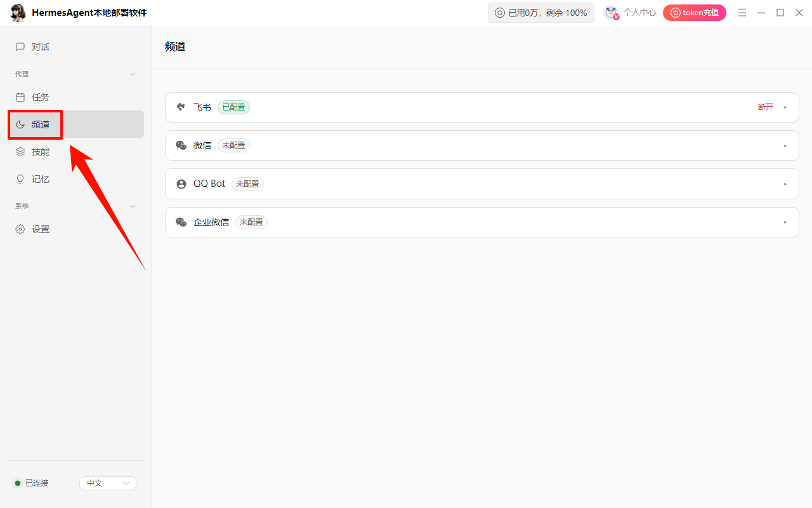Click the 对话 speech bubble icon
This screenshot has height=508, width=812.
[x=20, y=47]
